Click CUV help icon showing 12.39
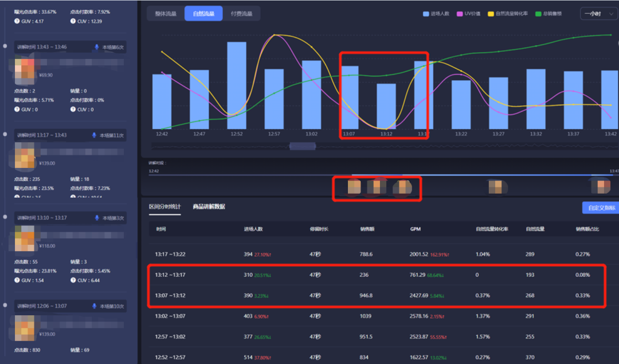Viewport: 619px width, 364px height. (73, 21)
